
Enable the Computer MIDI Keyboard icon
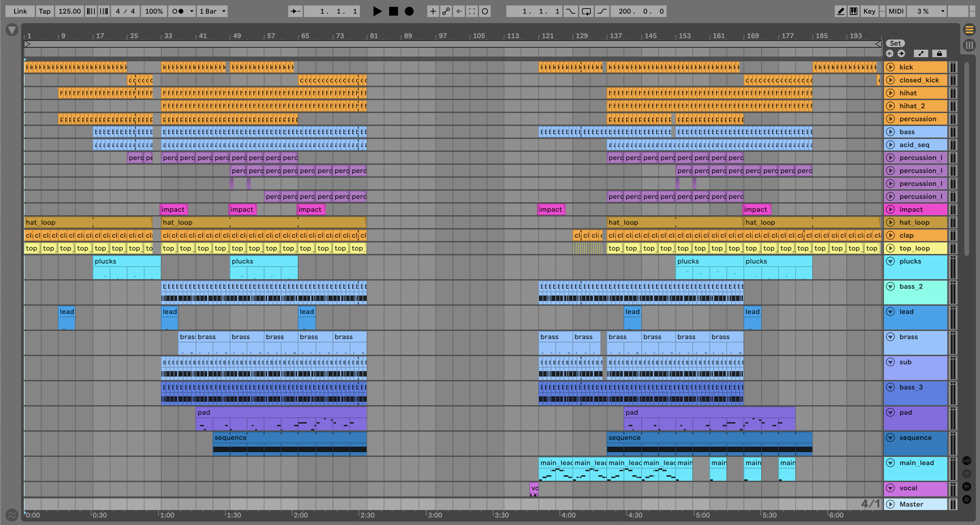(x=853, y=11)
